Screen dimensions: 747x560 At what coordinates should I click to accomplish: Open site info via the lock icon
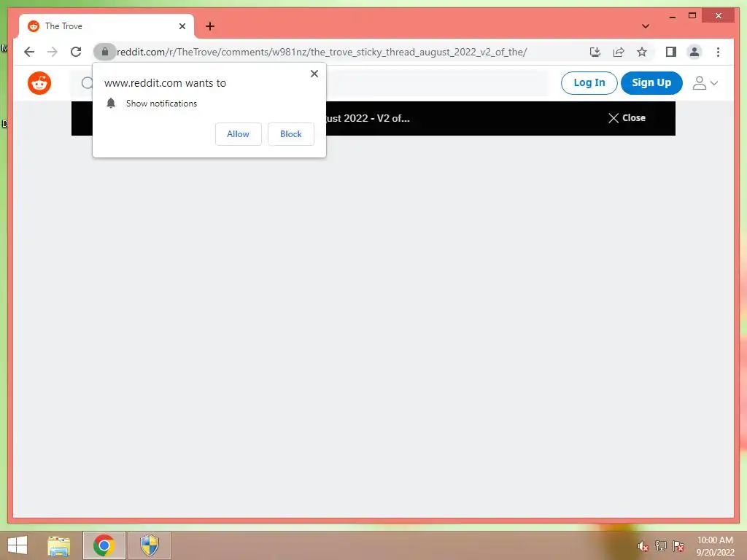tap(105, 52)
